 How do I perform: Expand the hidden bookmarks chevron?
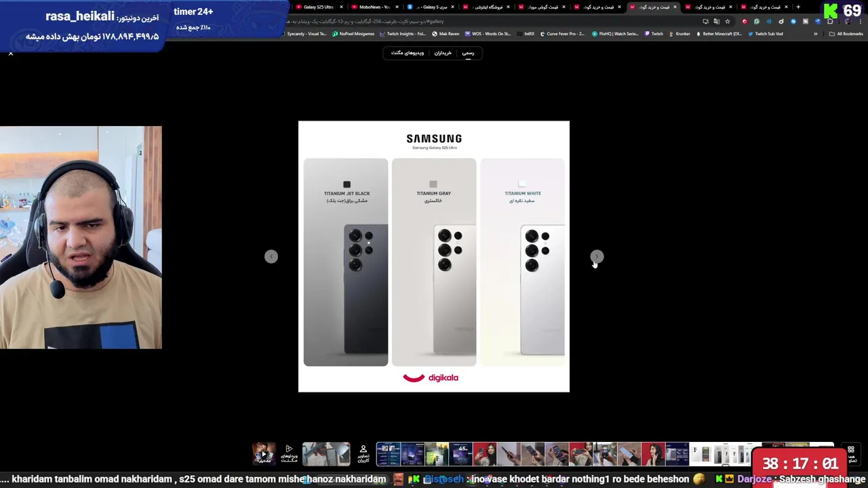815,34
